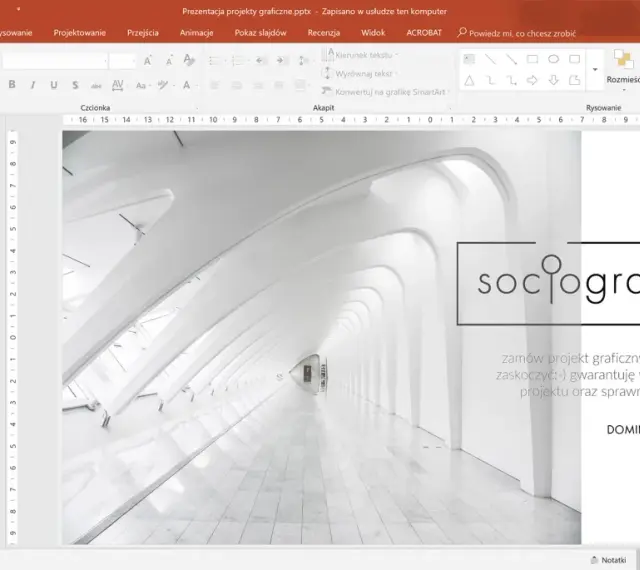Click the DOMI heading text on the slide

623,430
